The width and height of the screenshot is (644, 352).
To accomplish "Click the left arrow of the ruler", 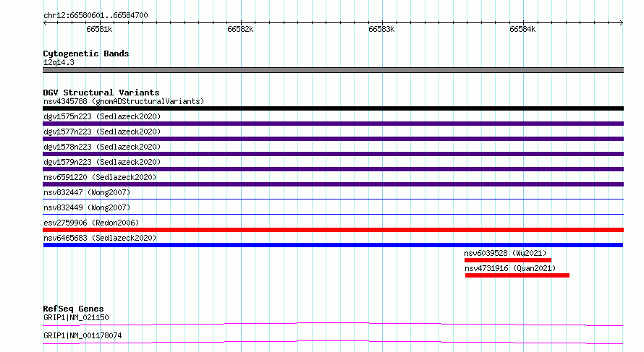I will tap(45, 22).
